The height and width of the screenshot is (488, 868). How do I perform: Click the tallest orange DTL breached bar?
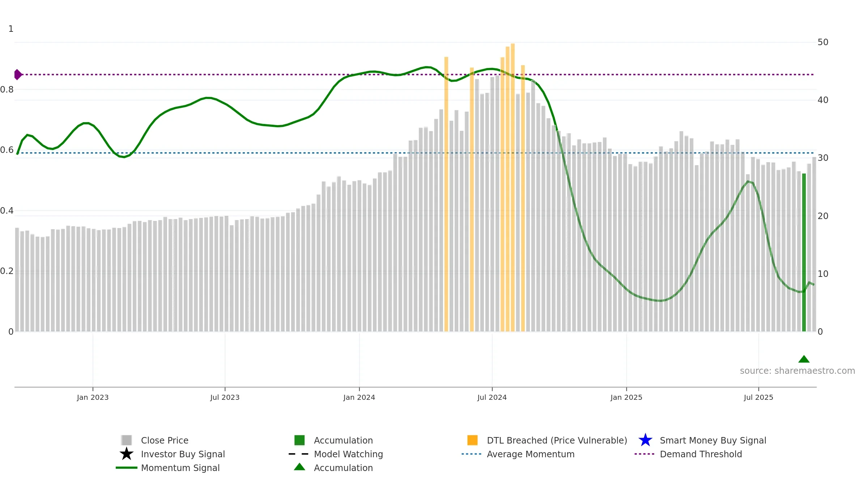click(512, 187)
